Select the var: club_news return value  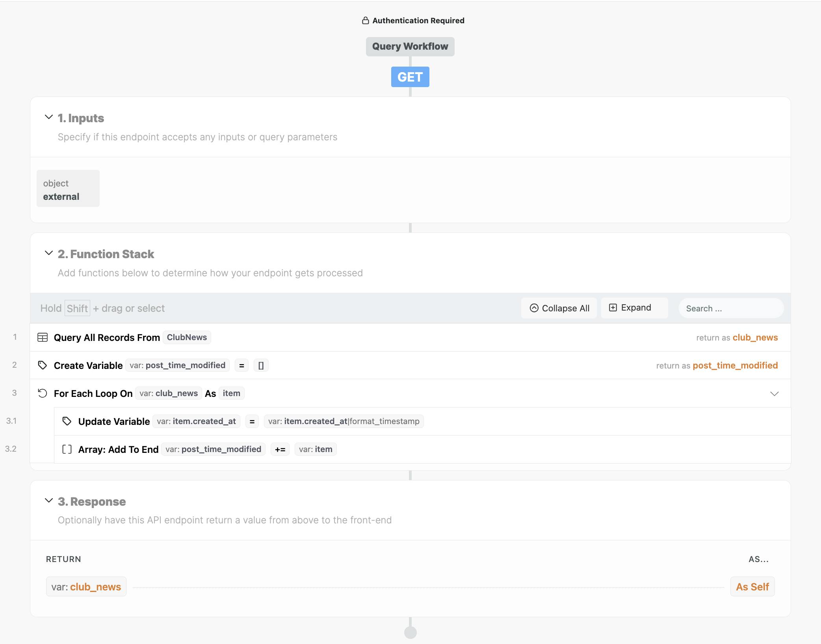coord(86,587)
